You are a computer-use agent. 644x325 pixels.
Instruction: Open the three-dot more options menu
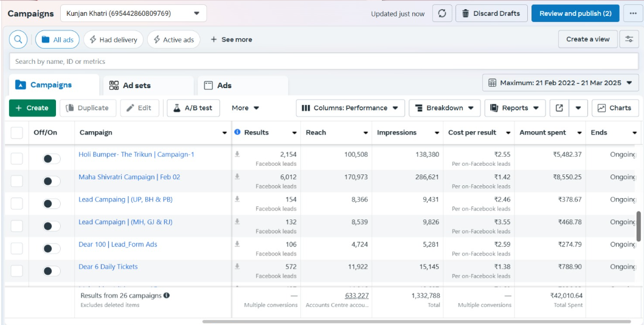(x=633, y=13)
